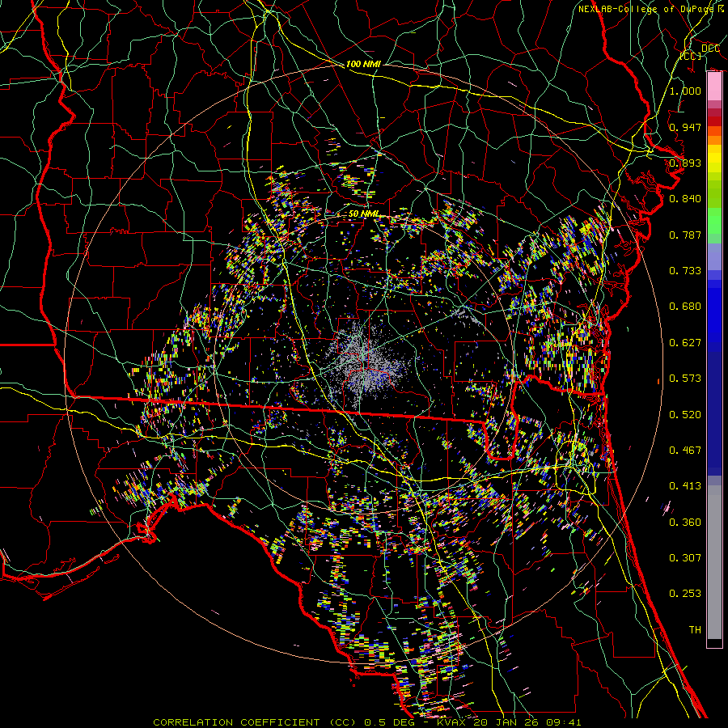The height and width of the screenshot is (728, 728).
Task: Click the TH label on the legend
Action: [694, 629]
